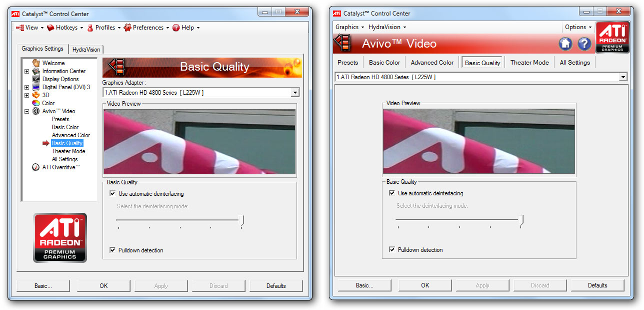This screenshot has height=310, width=644.
Task: Minimize the right Catalyst Control Center window
Action: pos(586,12)
